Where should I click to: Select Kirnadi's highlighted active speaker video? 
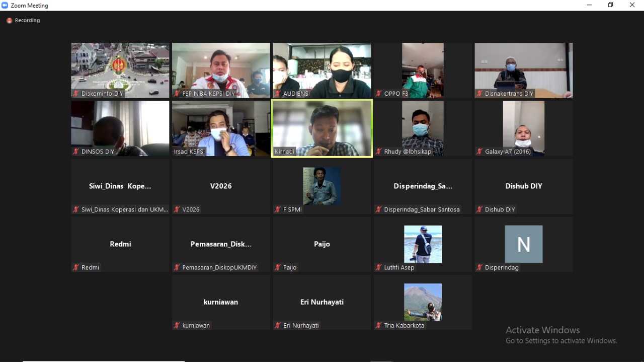tap(322, 128)
